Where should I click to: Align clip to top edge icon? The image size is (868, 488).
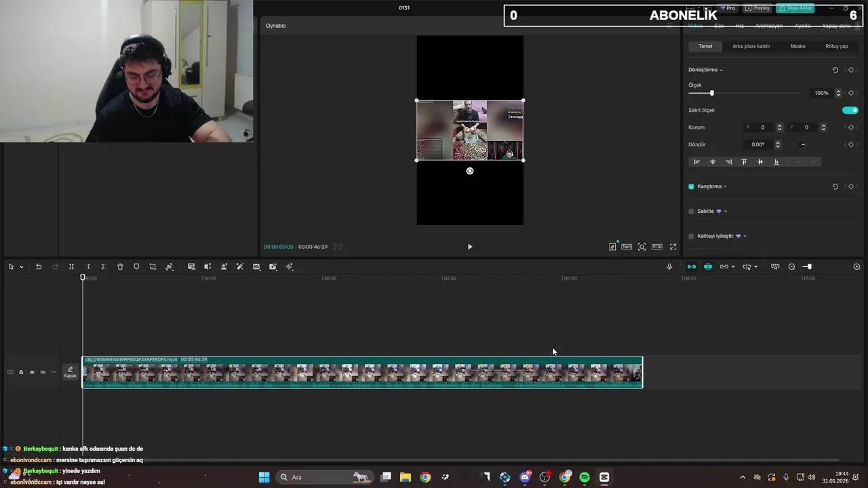[744, 162]
